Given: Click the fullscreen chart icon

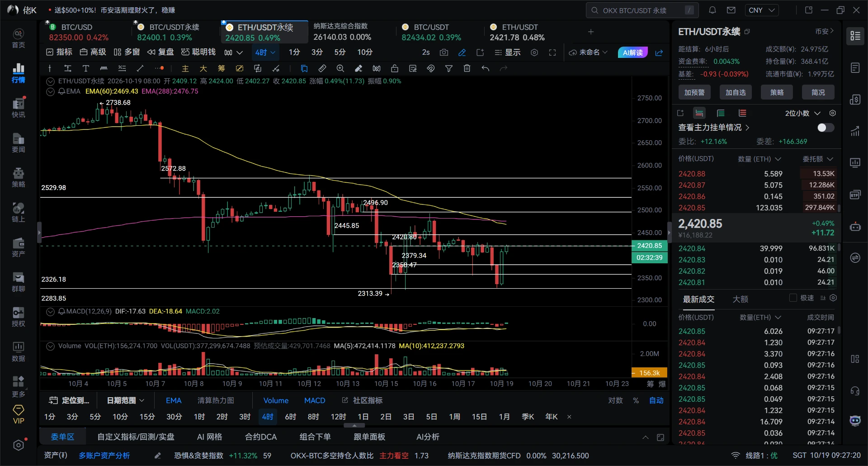Looking at the screenshot, I should pyautogui.click(x=552, y=52).
